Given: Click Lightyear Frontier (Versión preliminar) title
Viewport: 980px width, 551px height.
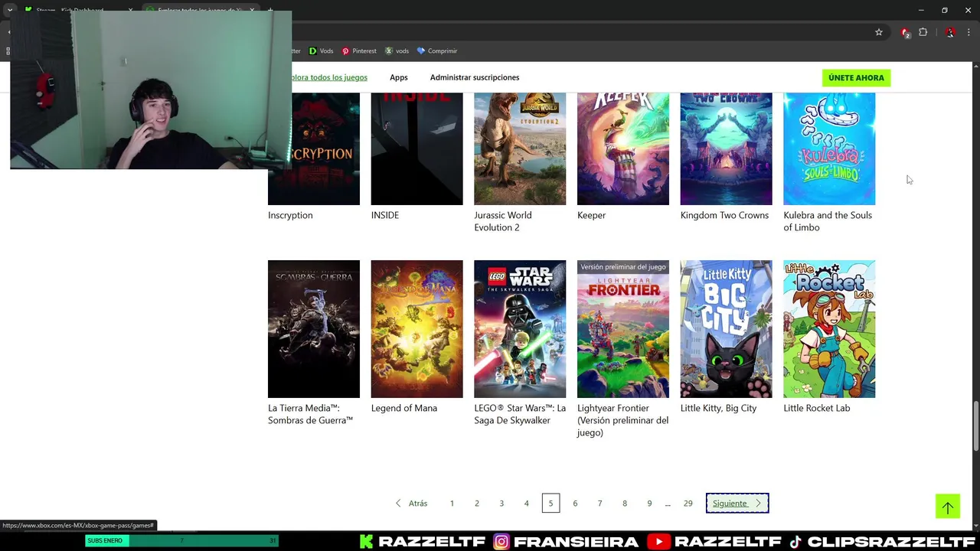Looking at the screenshot, I should click(622, 420).
